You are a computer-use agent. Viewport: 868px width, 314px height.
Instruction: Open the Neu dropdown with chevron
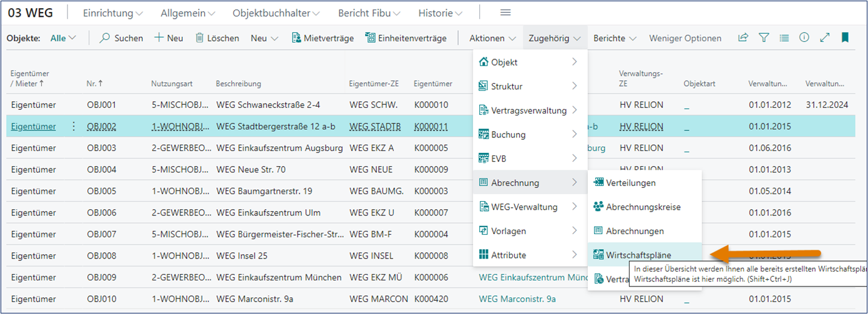point(265,38)
